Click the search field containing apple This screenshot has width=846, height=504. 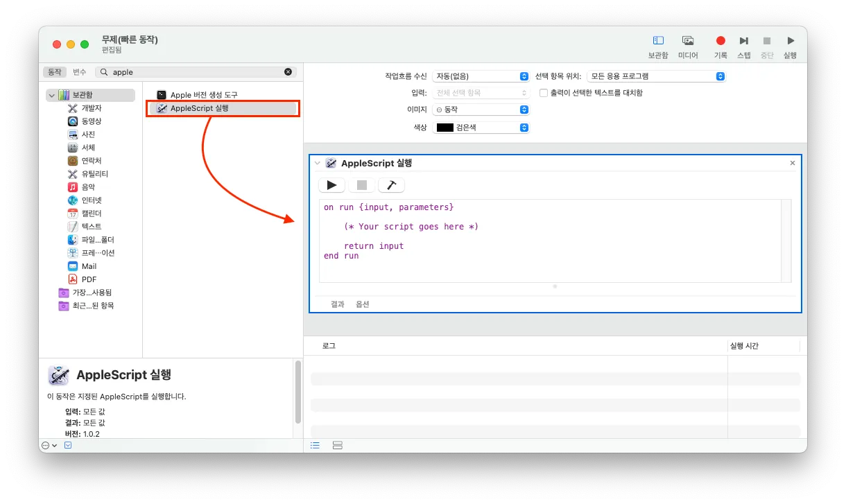pos(196,72)
